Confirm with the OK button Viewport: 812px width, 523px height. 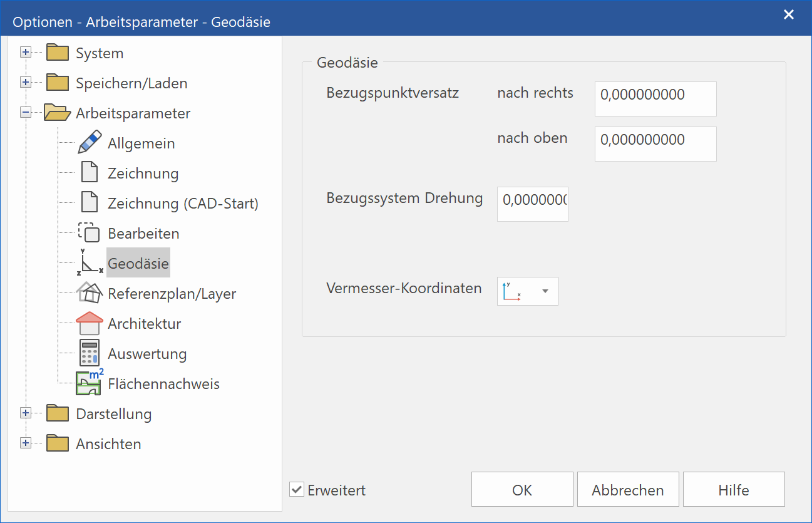click(522, 489)
